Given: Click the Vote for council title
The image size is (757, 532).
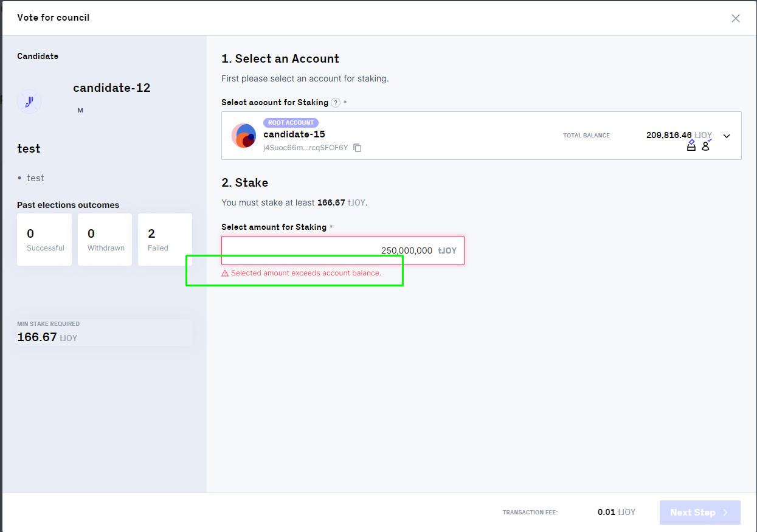Looking at the screenshot, I should (54, 18).
